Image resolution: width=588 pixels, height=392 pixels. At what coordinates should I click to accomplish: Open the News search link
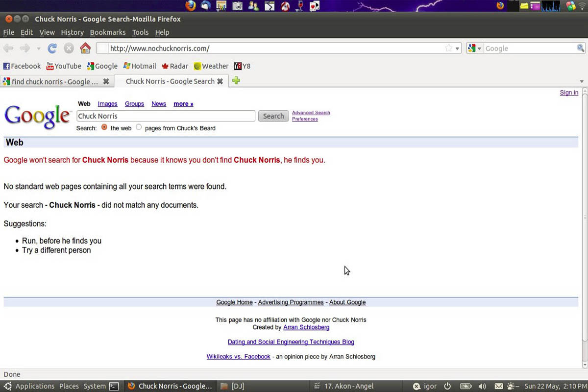[x=159, y=104]
